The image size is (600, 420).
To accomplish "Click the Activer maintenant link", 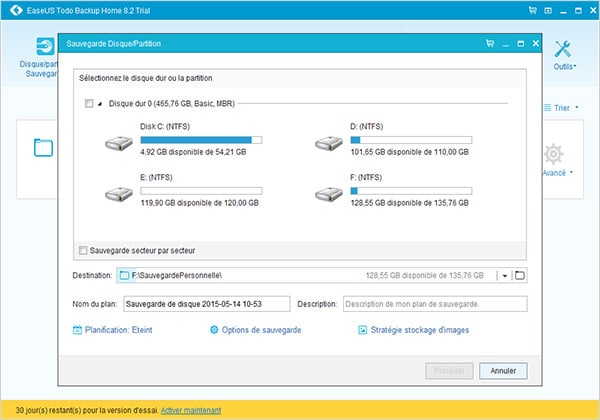I will [x=191, y=410].
